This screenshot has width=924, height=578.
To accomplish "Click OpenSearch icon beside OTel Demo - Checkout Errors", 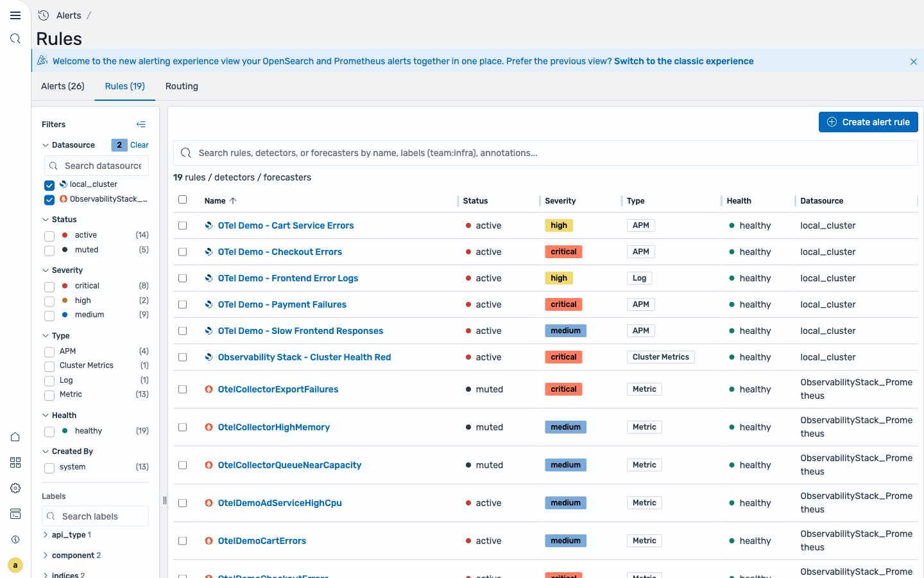I will [x=209, y=252].
